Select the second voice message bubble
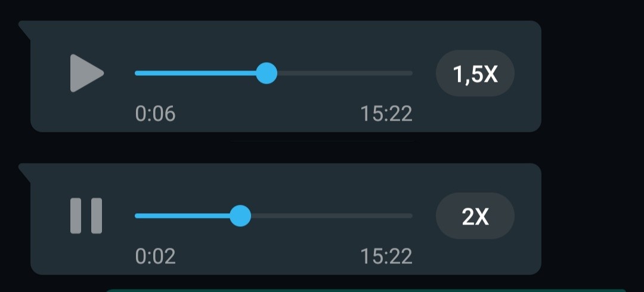 coord(286,219)
